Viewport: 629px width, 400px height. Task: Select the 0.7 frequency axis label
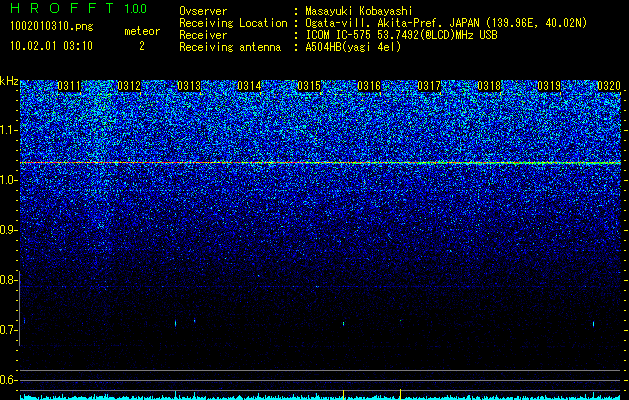pos(8,330)
